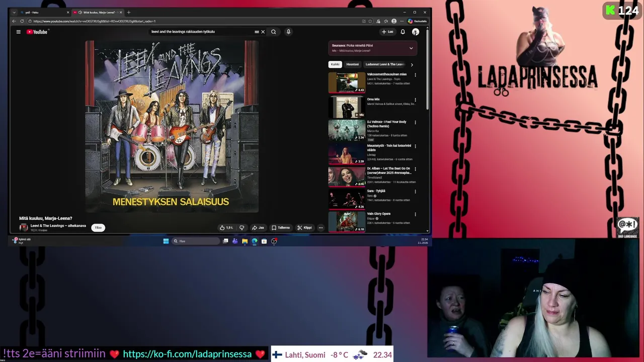Open the Keskustelu Copilot button
The height and width of the screenshot is (362, 644).
418,21
